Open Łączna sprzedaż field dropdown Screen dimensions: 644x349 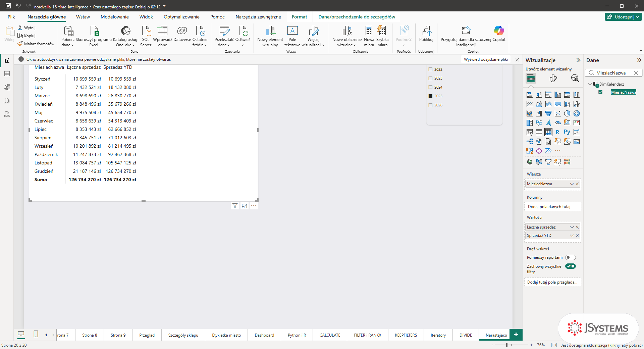[x=572, y=227]
